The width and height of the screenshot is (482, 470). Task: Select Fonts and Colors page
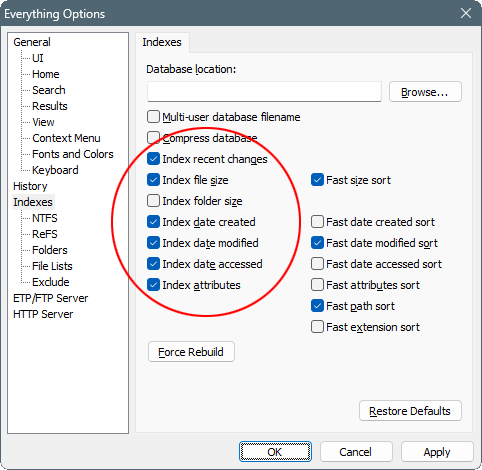click(x=73, y=154)
